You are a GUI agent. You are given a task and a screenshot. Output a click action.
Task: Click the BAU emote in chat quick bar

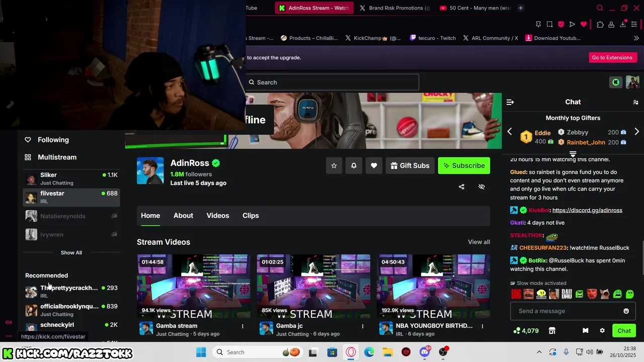click(567, 294)
